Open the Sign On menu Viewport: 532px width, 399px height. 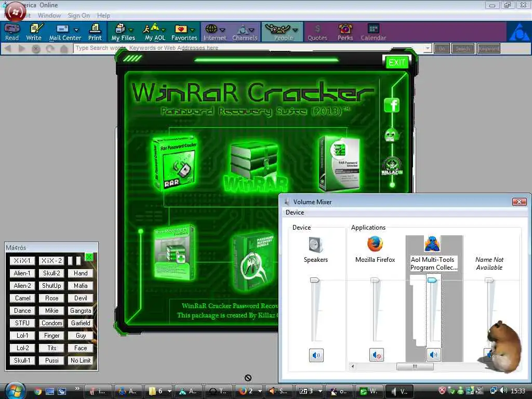point(79,16)
